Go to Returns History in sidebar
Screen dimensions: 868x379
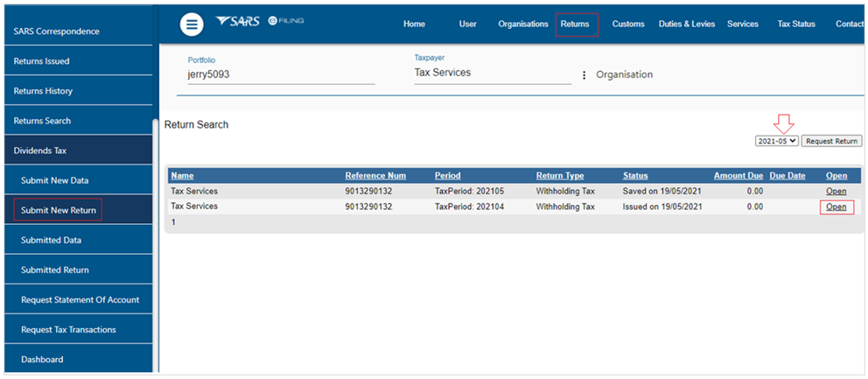pos(79,91)
